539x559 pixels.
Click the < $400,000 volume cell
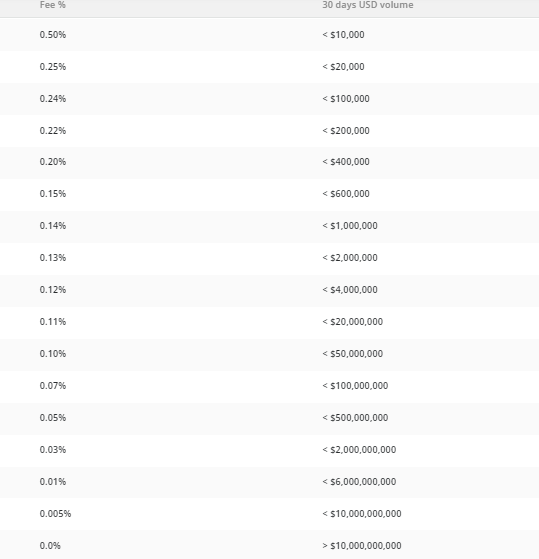[x=346, y=161]
